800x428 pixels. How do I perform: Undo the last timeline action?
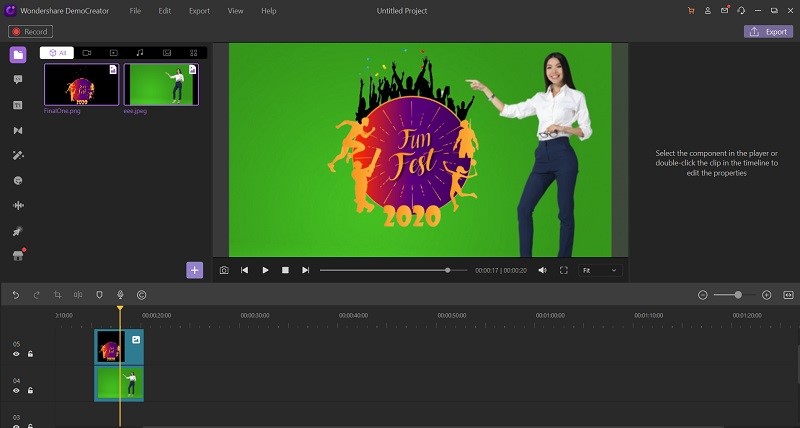pos(16,295)
